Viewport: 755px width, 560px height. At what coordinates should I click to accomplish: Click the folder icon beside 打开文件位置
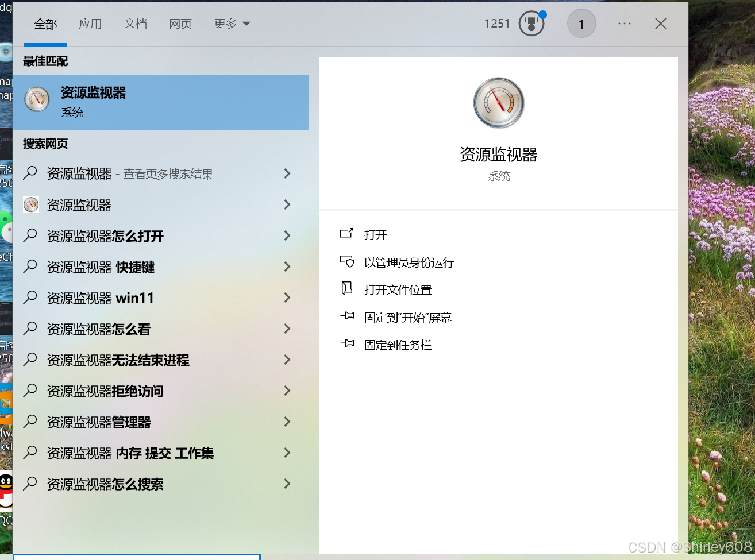(x=347, y=289)
